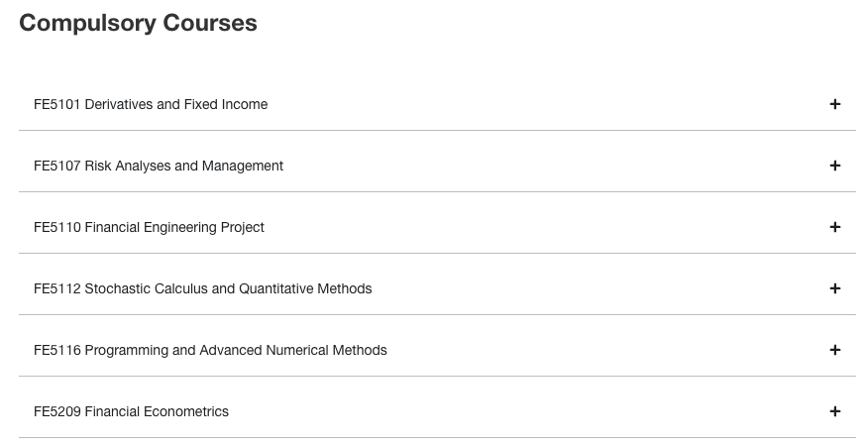Click the word Courses in the heading
The height and width of the screenshot is (447, 868).
[x=209, y=24]
